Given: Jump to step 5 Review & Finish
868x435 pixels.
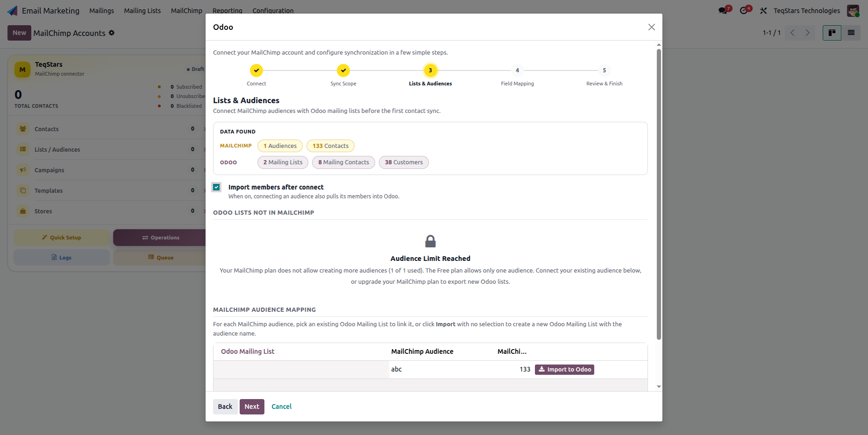Looking at the screenshot, I should point(604,70).
